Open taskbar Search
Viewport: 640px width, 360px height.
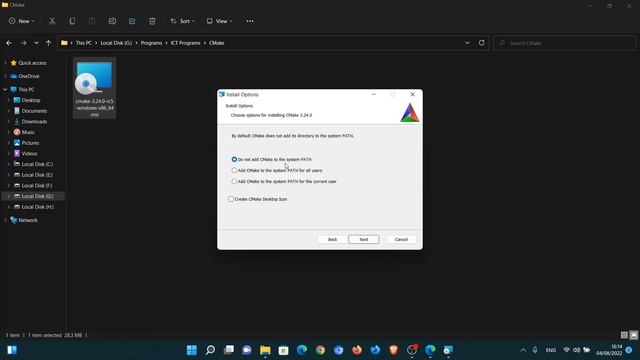point(210,350)
